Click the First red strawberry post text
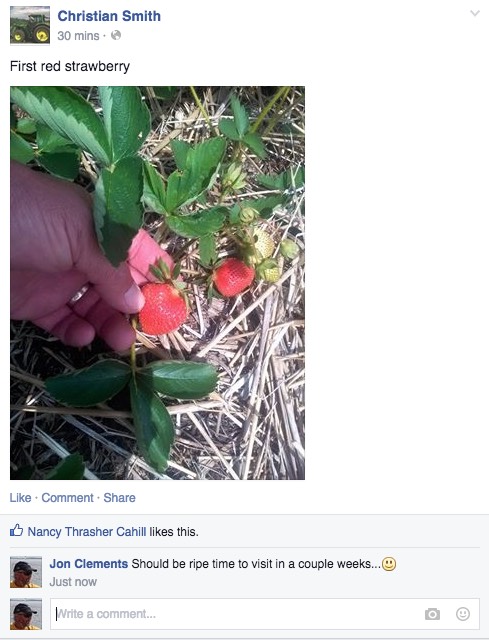Viewport: 489px width, 640px height. tap(70, 66)
